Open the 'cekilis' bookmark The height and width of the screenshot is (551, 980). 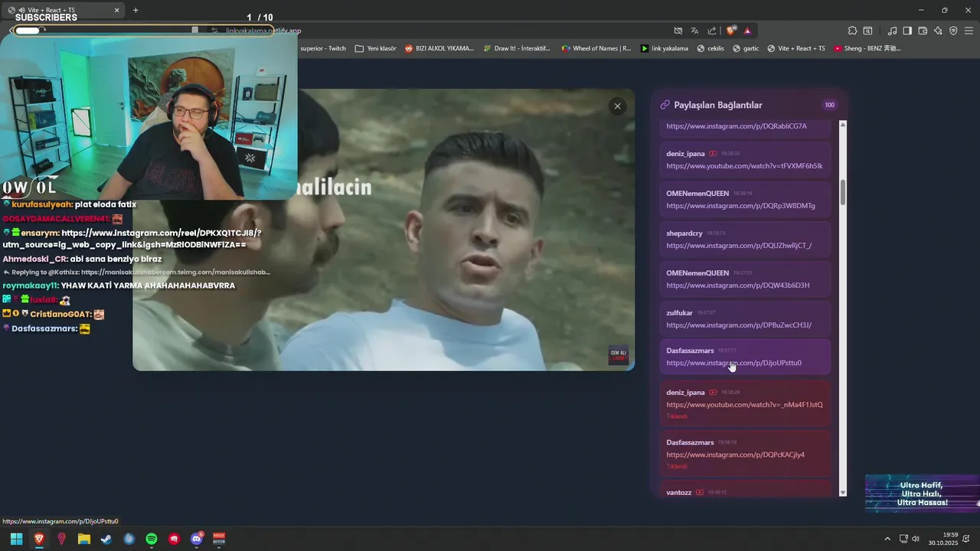click(710, 48)
